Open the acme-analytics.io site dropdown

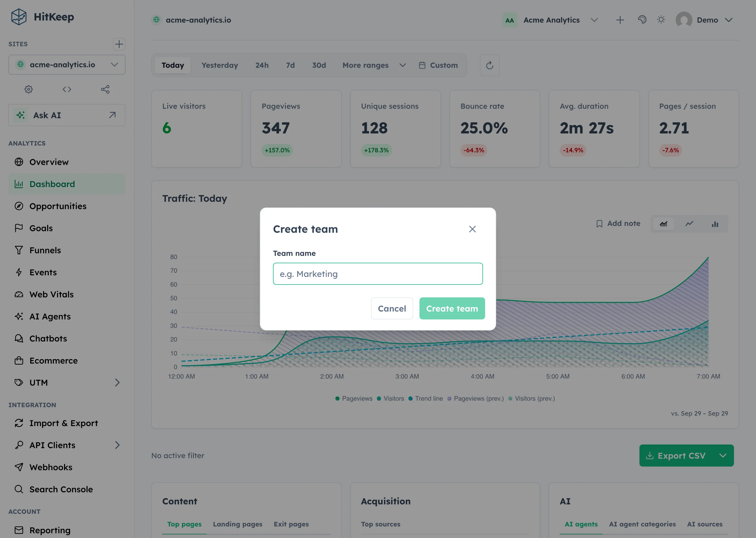click(x=67, y=65)
